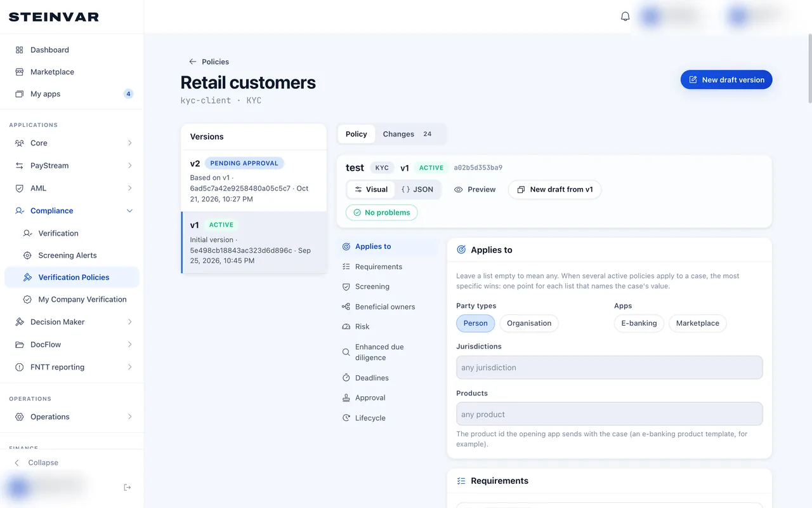
Task: Switch editor to JSON mode
Action: coord(417,189)
